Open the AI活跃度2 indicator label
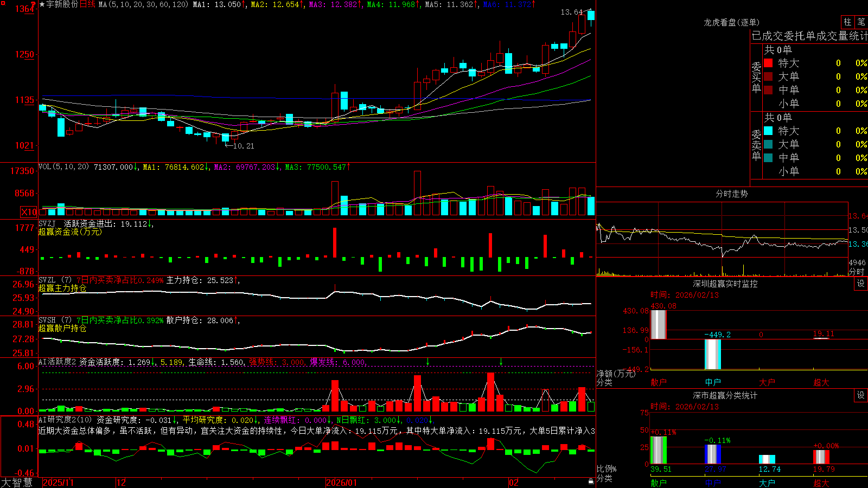The image size is (868, 488). (x=58, y=362)
